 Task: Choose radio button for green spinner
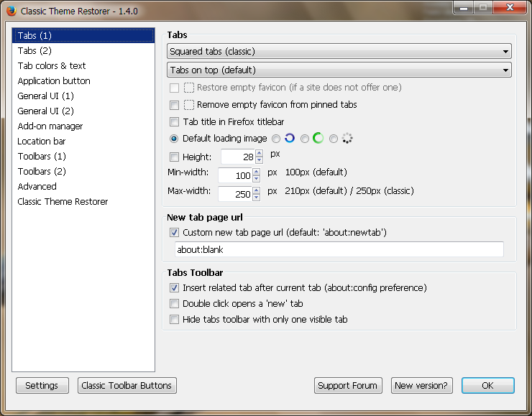[x=305, y=139]
